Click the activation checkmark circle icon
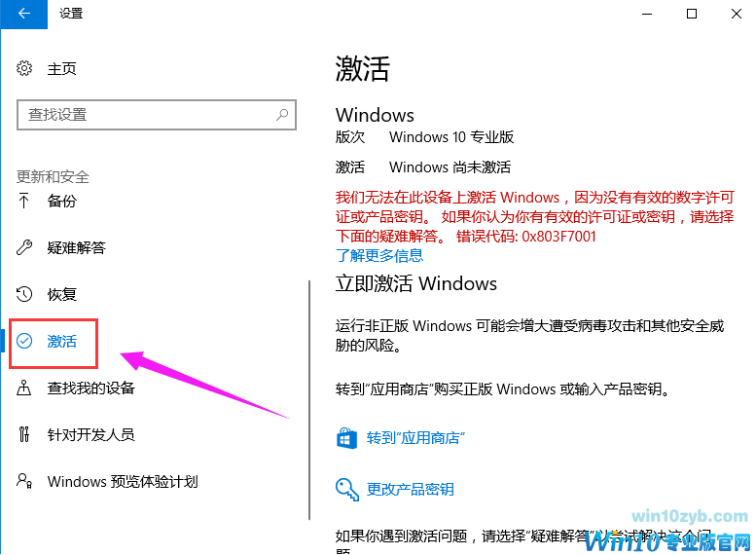Image resolution: width=756 pixels, height=555 pixels. click(x=24, y=341)
